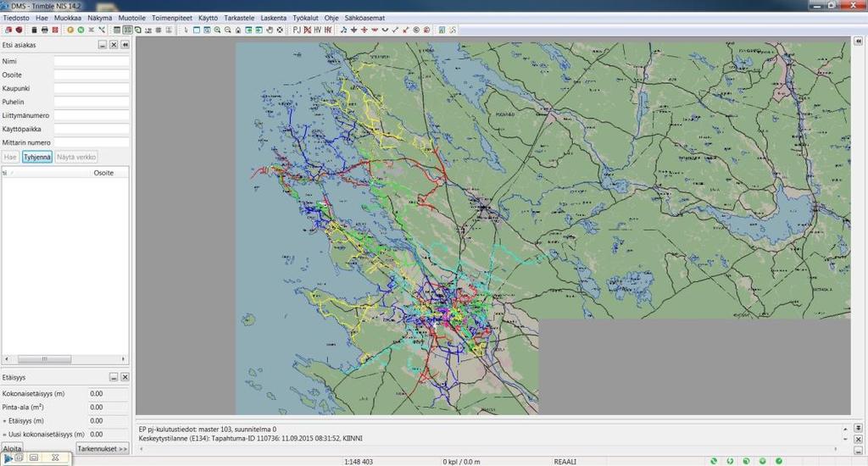Click the Nimi input field

(x=92, y=62)
